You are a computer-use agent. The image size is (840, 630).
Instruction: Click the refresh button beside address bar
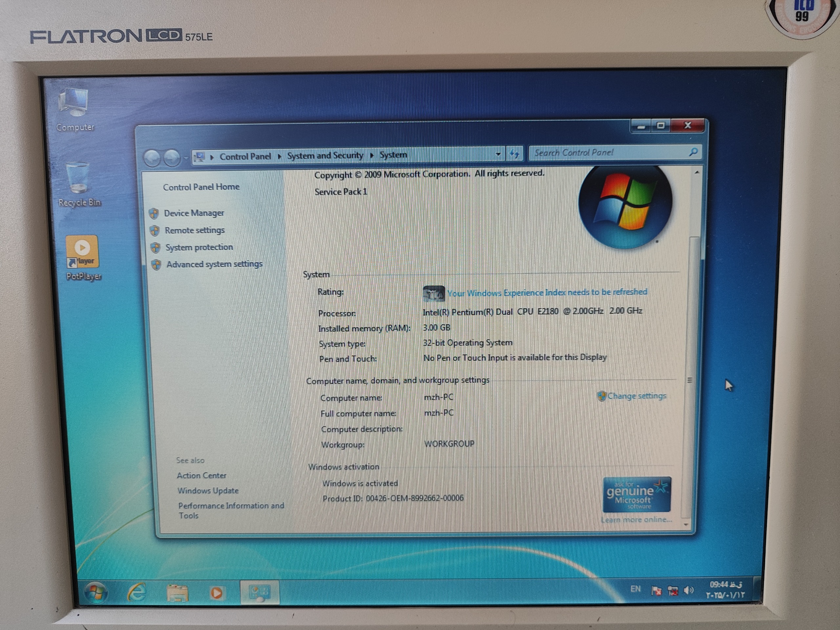click(x=514, y=154)
